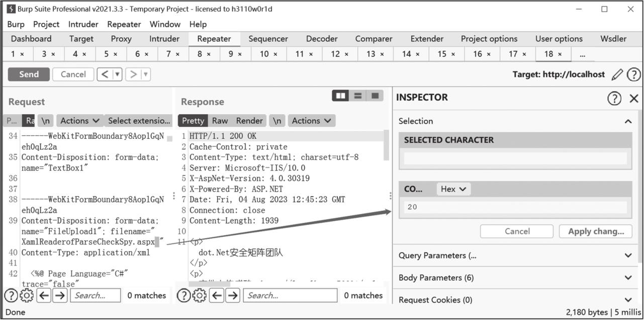Send the request
The image size is (644, 320).
(x=29, y=74)
